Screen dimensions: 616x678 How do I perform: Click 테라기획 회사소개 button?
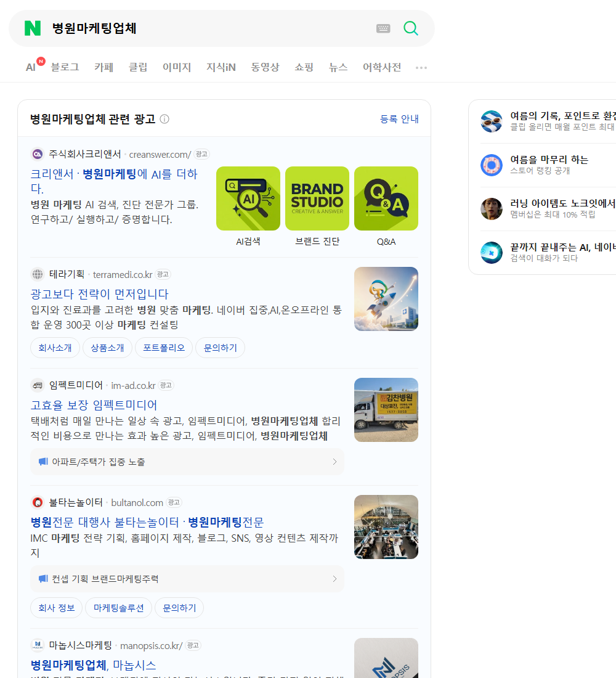click(55, 348)
